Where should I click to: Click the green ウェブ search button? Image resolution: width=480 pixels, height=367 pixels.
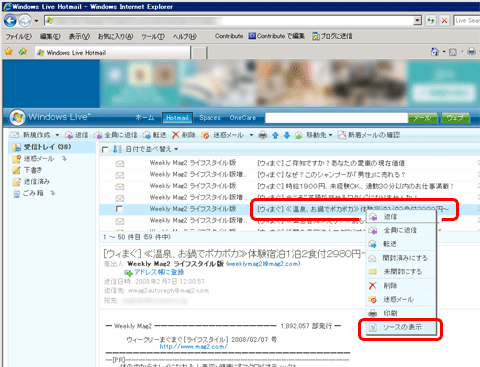pyautogui.click(x=455, y=118)
